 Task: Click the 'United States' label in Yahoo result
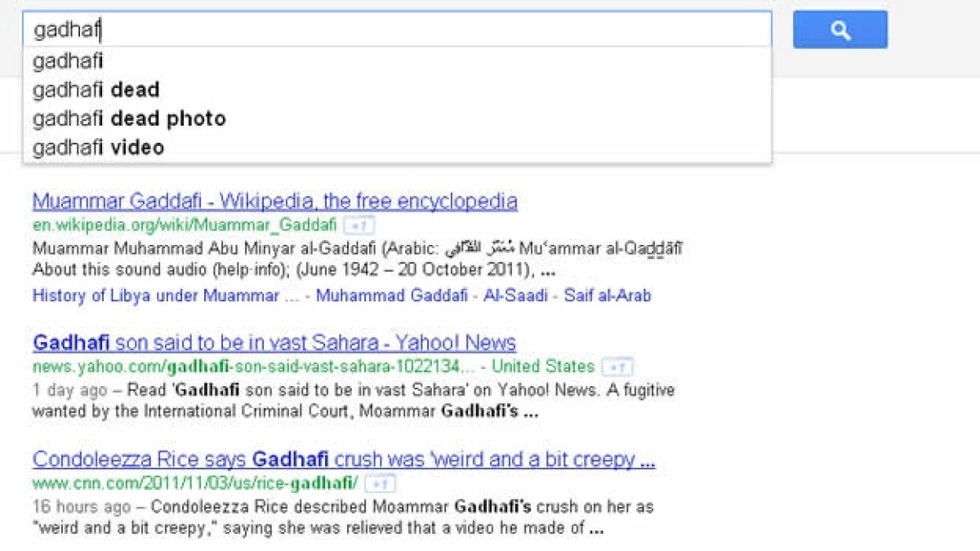[x=543, y=367]
